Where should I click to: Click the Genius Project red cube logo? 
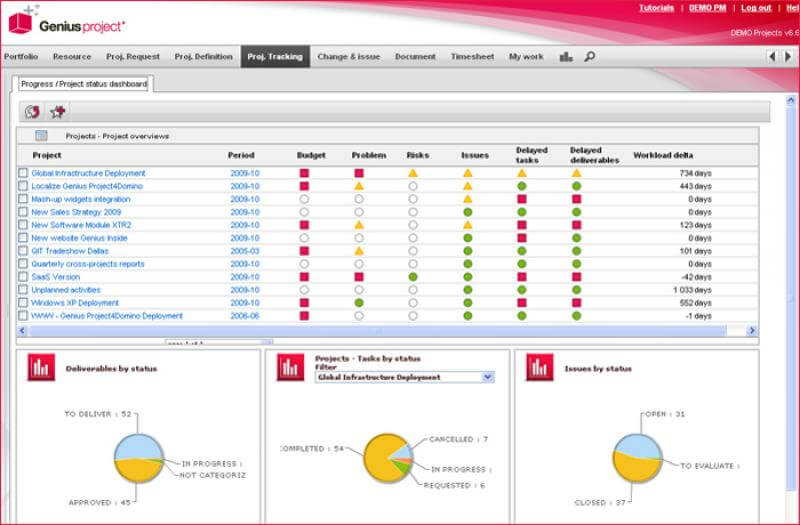point(20,23)
